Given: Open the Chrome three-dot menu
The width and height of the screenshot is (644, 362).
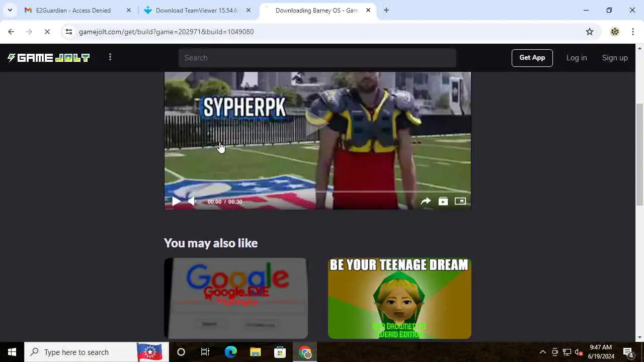Looking at the screenshot, I should [633, 32].
